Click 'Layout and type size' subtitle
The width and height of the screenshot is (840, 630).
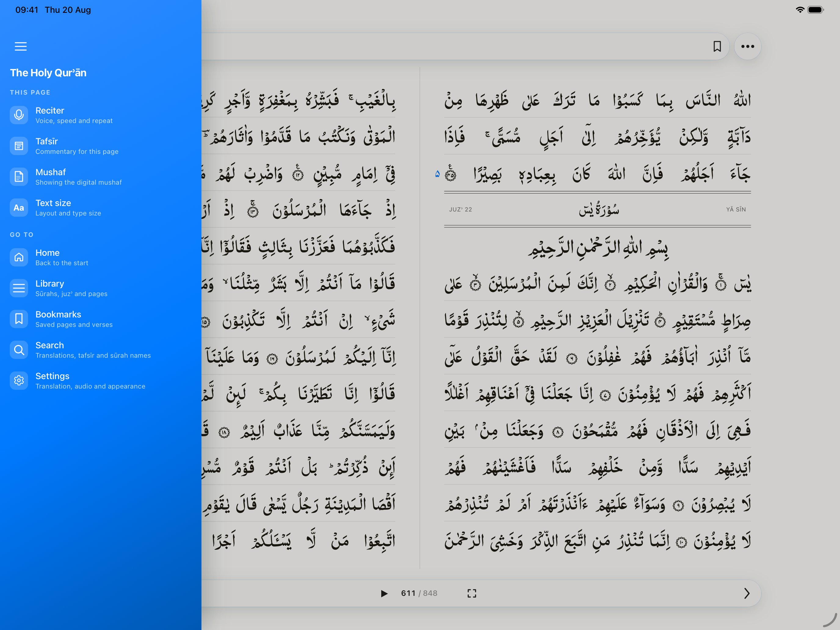tap(68, 213)
